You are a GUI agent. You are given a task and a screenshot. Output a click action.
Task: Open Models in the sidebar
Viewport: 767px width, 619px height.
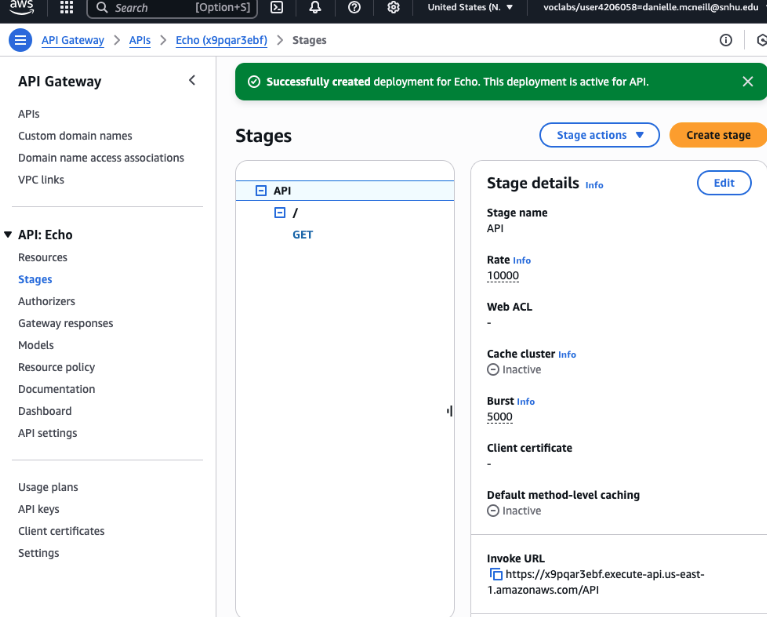pyautogui.click(x=36, y=345)
